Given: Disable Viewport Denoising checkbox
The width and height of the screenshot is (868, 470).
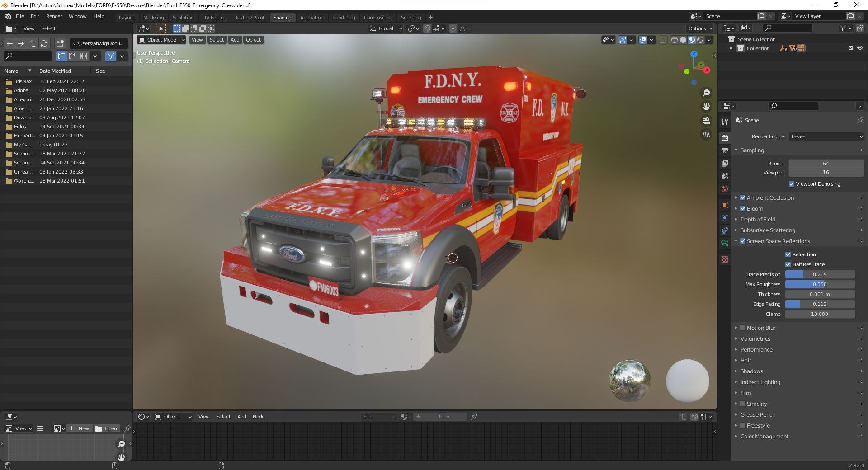Looking at the screenshot, I should point(792,184).
